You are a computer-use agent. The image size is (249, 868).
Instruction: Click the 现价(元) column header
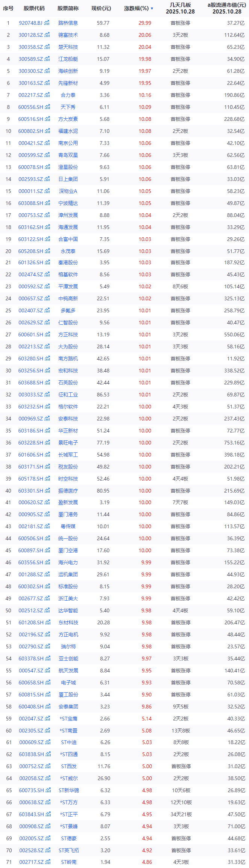101,8
